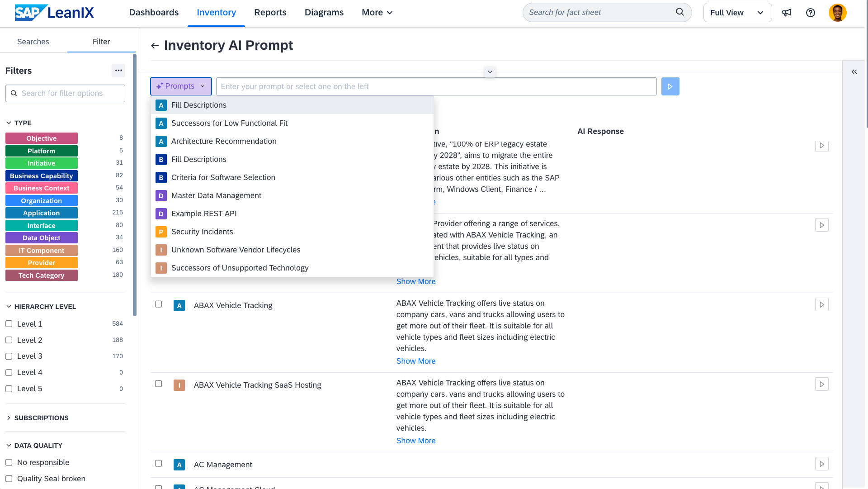Collapse the TYPE filter section

click(19, 123)
